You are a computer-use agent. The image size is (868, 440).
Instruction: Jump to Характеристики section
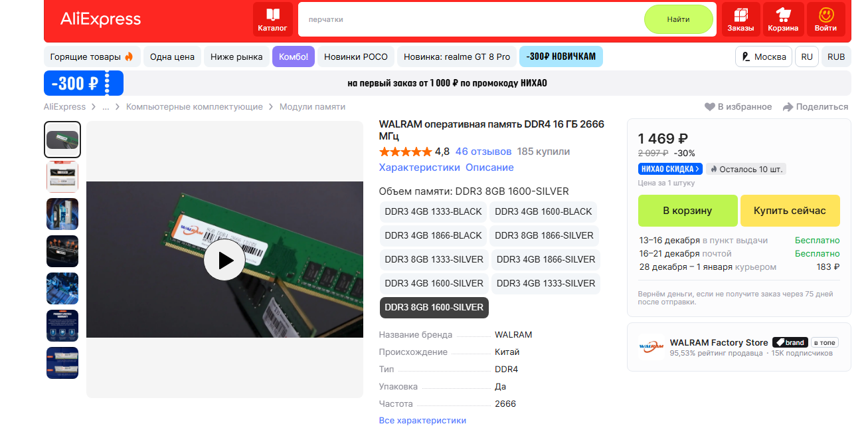(419, 167)
